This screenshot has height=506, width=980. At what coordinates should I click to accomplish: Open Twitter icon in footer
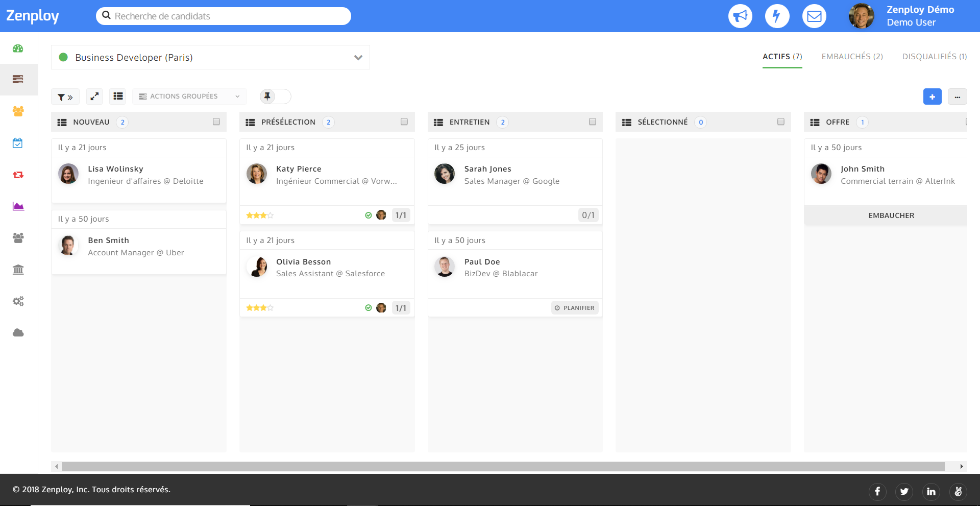pos(904,491)
